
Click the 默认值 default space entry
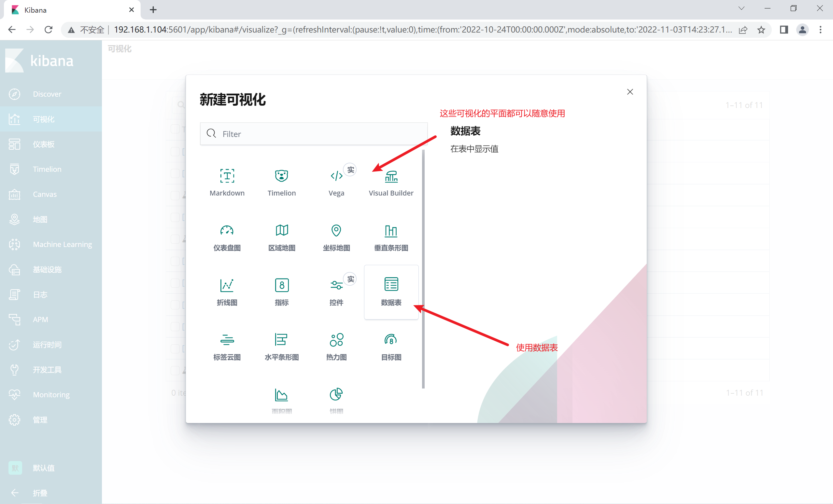(x=51, y=468)
